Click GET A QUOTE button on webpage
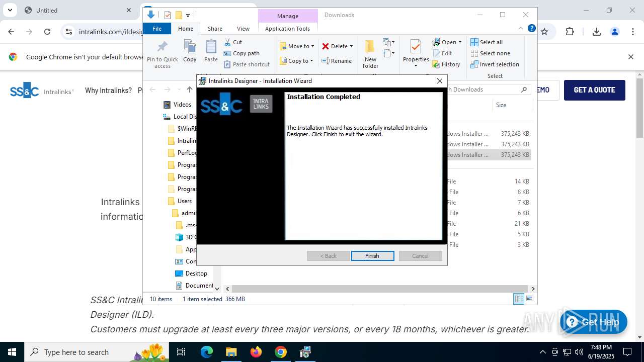Screen dimensions: 644x362 coord(594,90)
